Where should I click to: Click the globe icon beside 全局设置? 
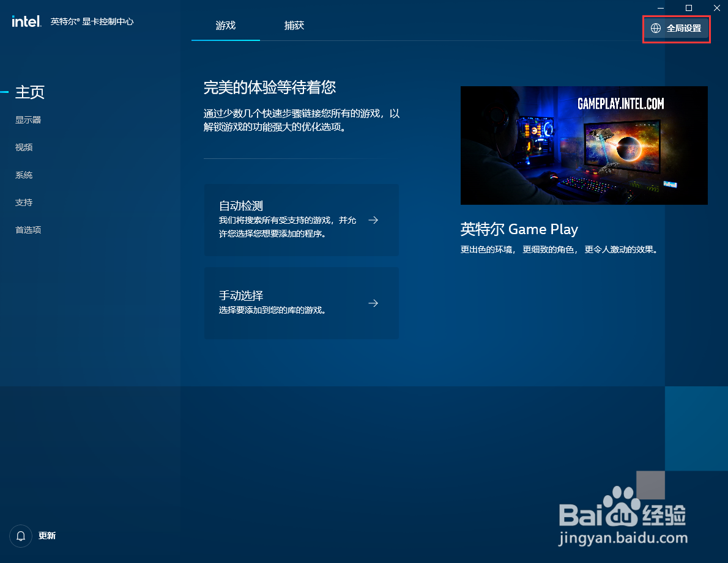tap(656, 28)
